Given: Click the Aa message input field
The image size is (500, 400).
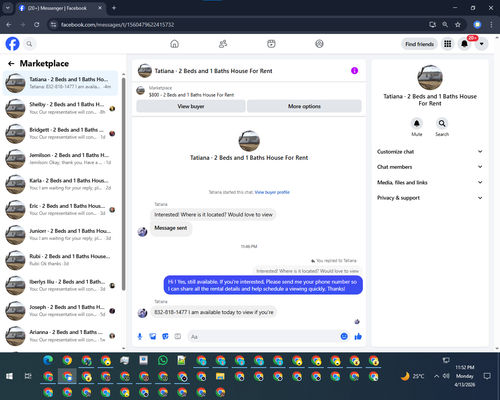Looking at the screenshot, I should pos(263,337).
